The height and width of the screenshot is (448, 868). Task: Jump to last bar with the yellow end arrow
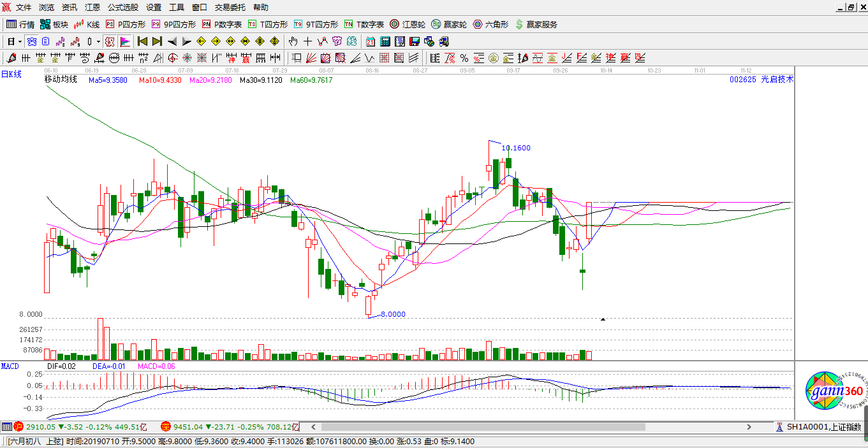tap(157, 41)
